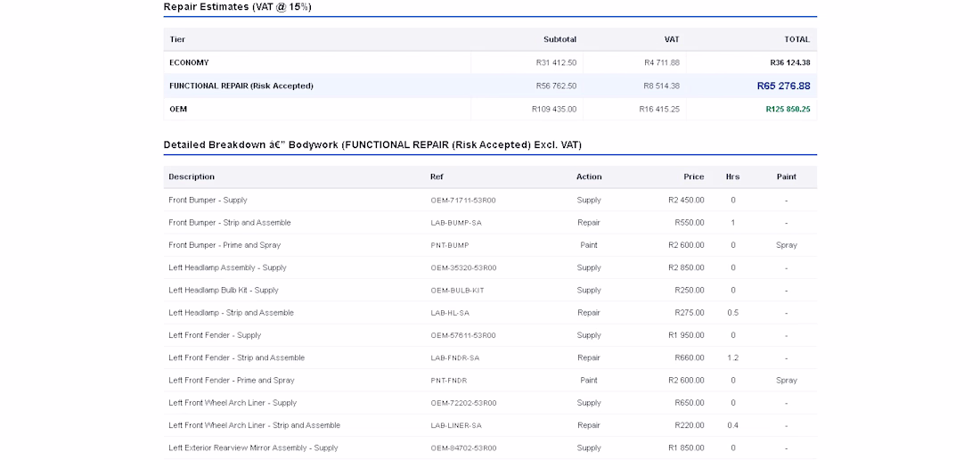This screenshot has width=980, height=460.
Task: Select Left Headlamp - Strip and Assemble row
Action: pos(490,313)
